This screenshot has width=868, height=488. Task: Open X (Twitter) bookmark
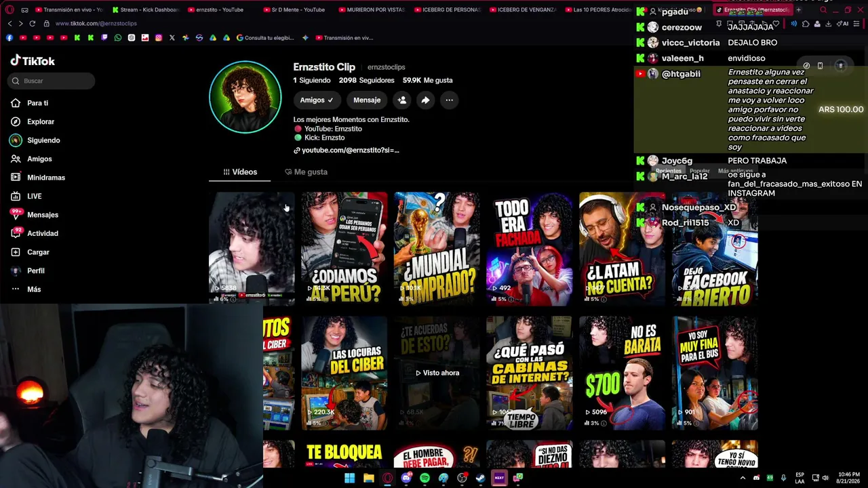coord(172,38)
